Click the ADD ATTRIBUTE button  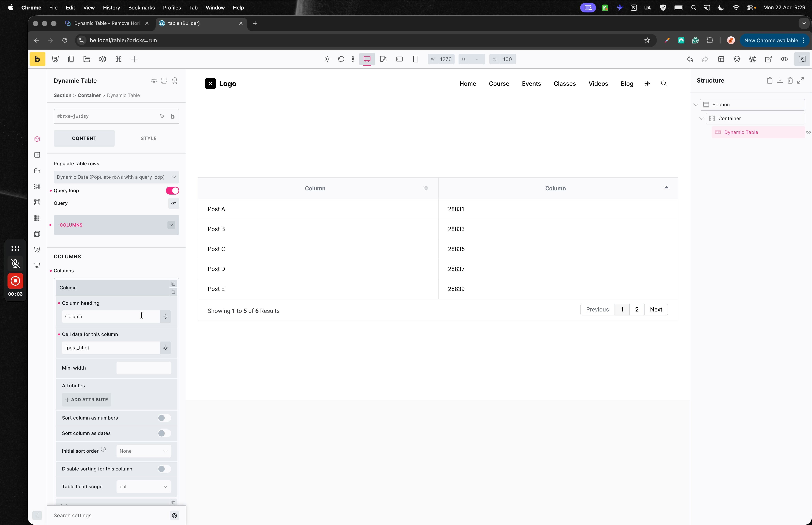click(x=86, y=400)
